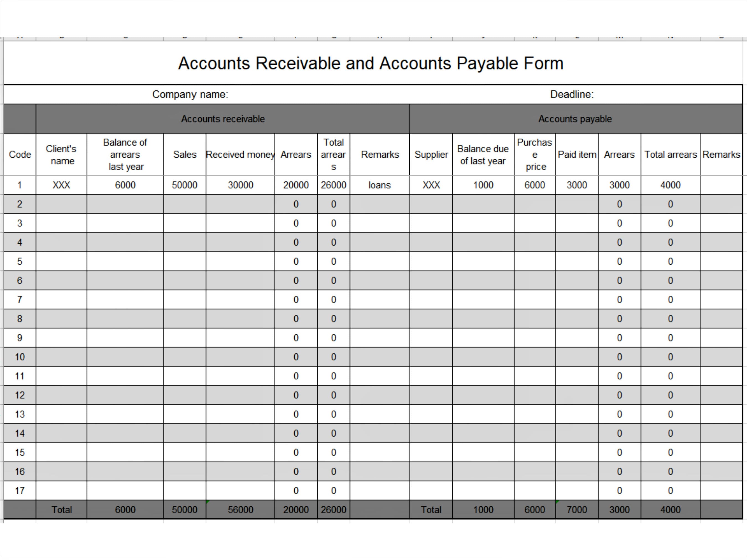Select the "Client's name" column header

(61, 154)
